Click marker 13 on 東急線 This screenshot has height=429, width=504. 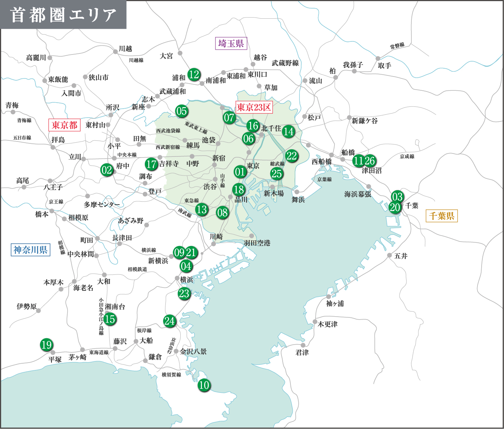pyautogui.click(x=202, y=209)
